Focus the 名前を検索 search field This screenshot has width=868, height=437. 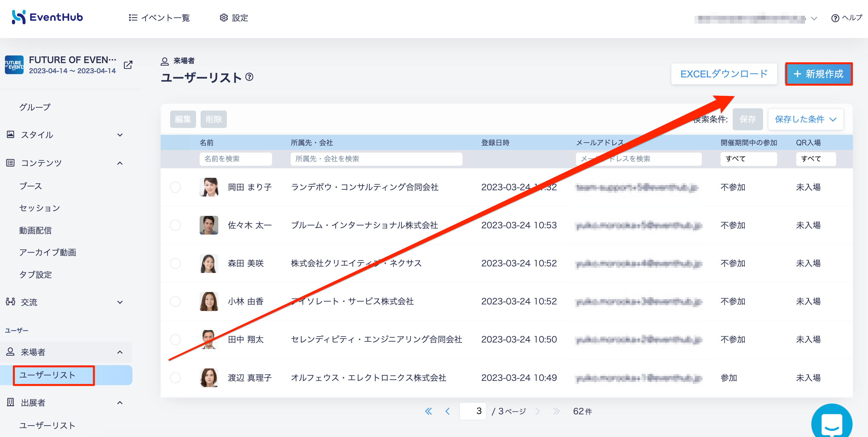point(236,159)
